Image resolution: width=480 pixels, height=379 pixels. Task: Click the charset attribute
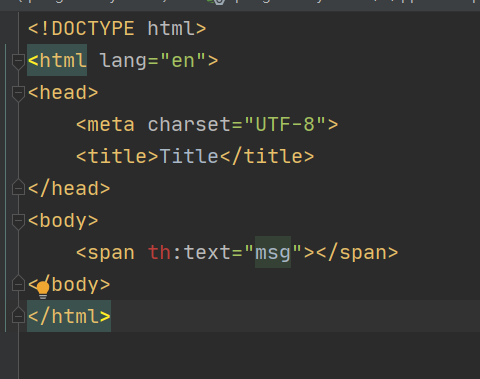pos(189,125)
